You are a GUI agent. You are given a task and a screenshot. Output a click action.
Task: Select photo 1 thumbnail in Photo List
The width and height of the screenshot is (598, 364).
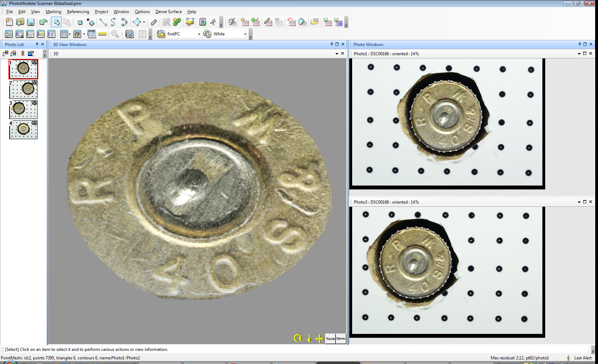23,69
